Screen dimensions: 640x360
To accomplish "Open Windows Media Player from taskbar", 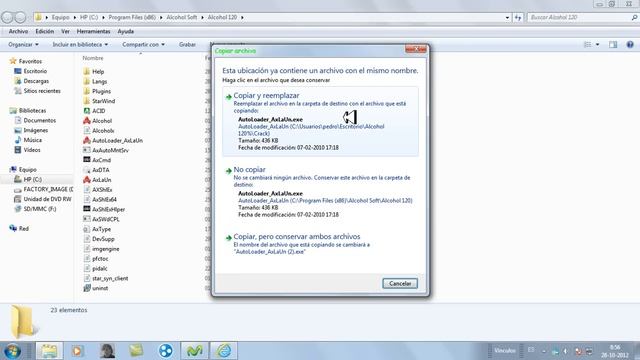I will [x=78, y=351].
